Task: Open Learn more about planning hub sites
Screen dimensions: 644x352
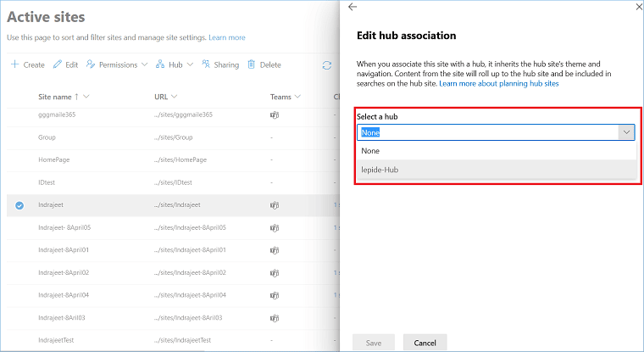Action: click(499, 84)
